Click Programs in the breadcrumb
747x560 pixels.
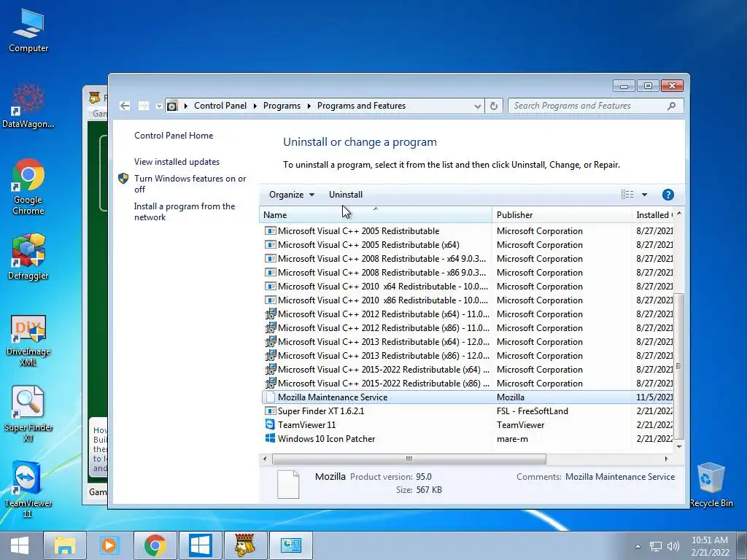tap(282, 106)
